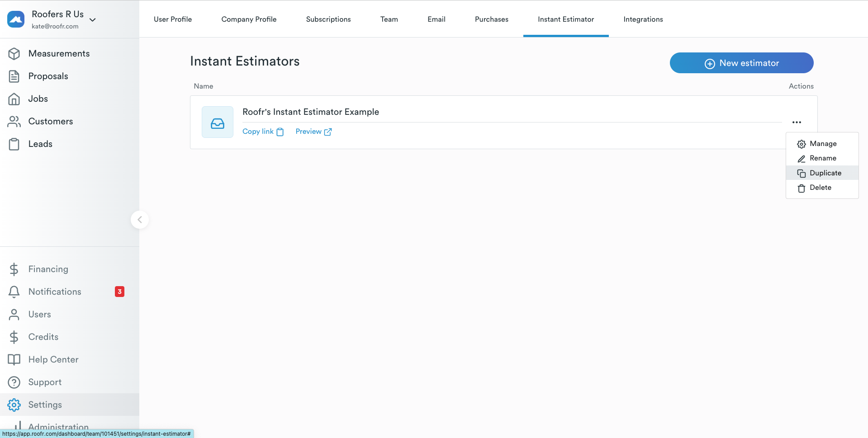The width and height of the screenshot is (868, 438).
Task: Click the Roofr logo icon
Action: point(16,19)
